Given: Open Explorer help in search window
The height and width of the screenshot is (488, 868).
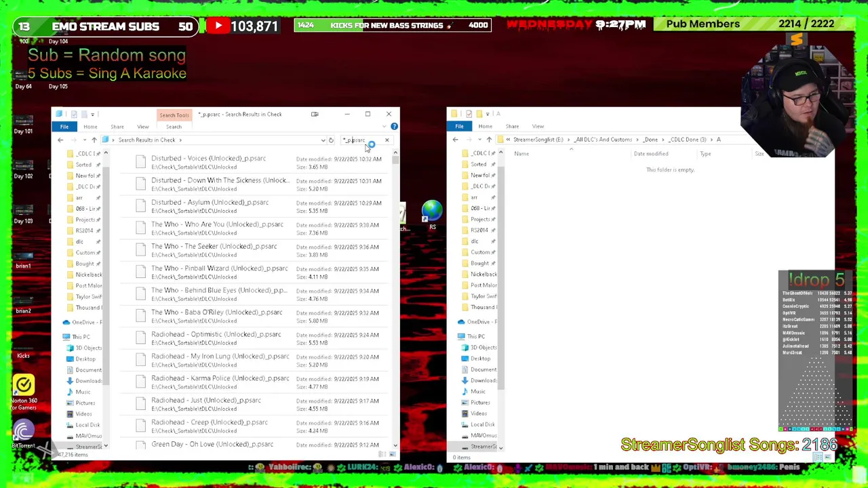Looking at the screenshot, I should tap(394, 126).
